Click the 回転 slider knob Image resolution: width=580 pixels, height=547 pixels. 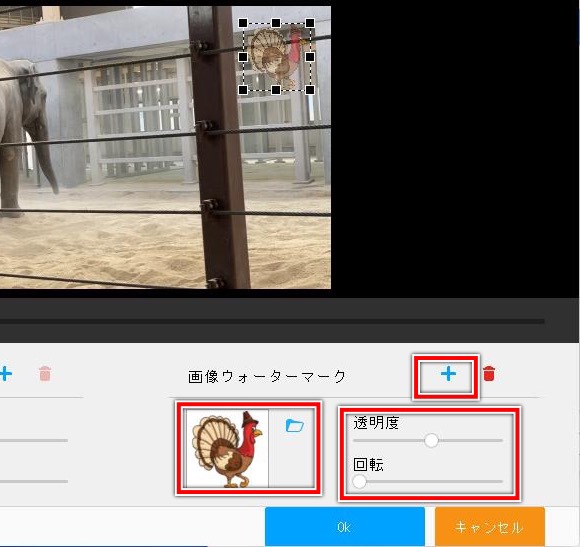pyautogui.click(x=359, y=482)
